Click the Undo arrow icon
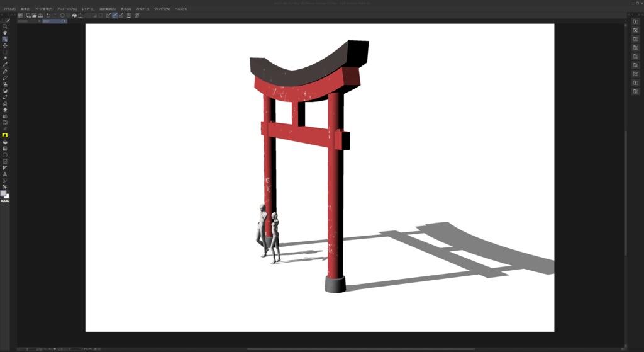This screenshot has height=352, width=644. point(48,16)
